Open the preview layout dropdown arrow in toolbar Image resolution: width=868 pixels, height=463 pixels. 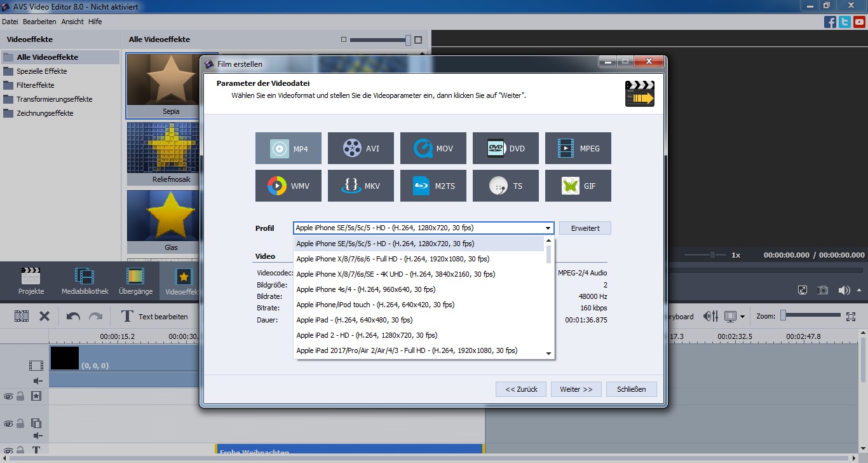(x=743, y=316)
